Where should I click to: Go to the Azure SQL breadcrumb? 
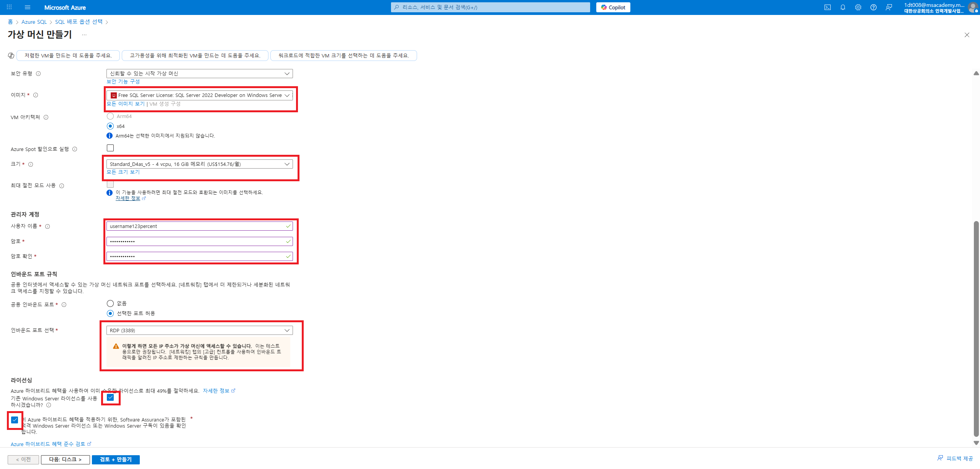pyautogui.click(x=34, y=22)
